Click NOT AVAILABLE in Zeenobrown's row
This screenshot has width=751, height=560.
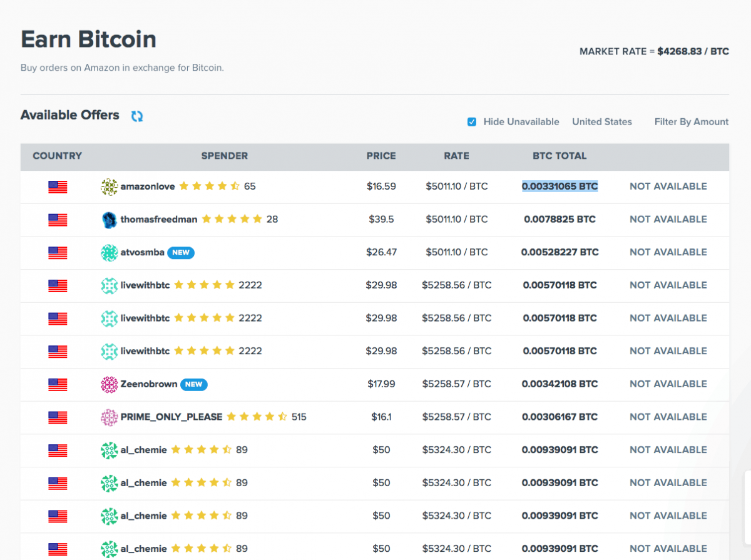click(x=668, y=384)
